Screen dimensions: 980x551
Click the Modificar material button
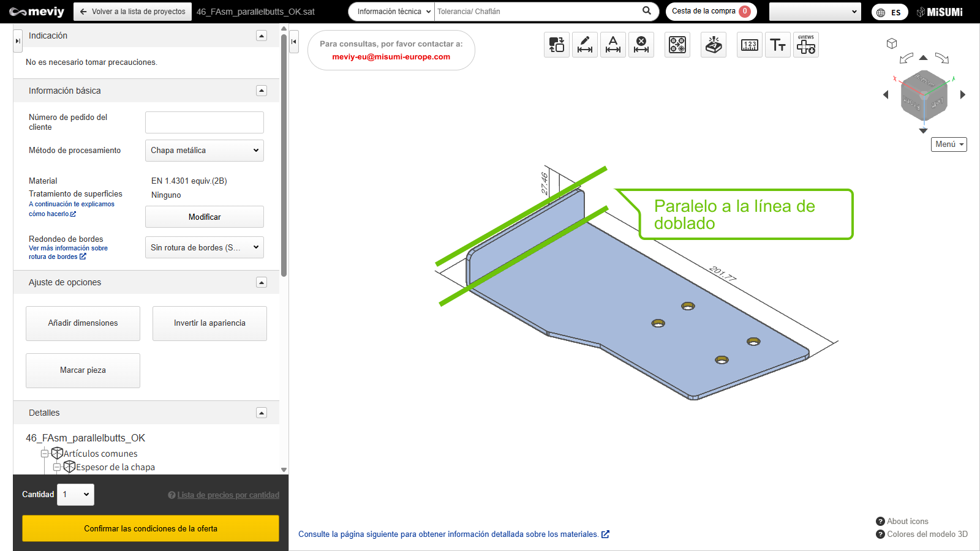pos(204,217)
